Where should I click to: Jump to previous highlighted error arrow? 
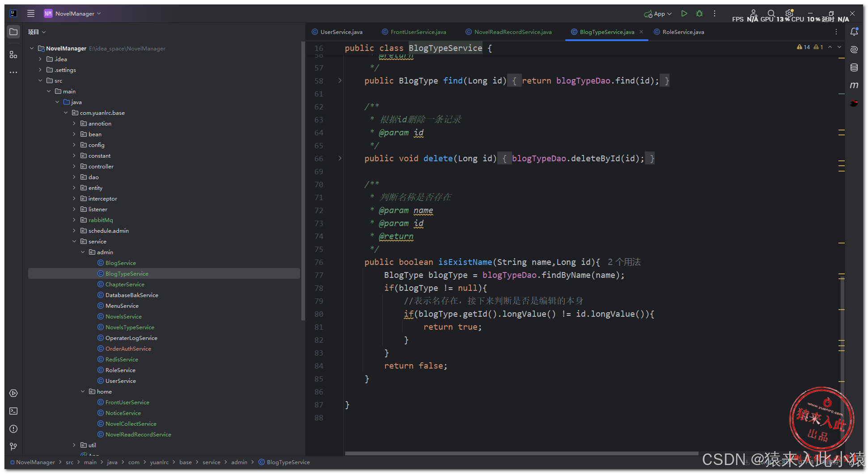830,47
